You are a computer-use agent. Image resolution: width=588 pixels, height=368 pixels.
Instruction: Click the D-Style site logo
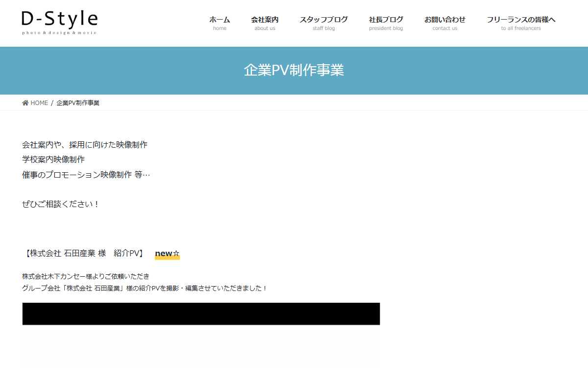(59, 23)
